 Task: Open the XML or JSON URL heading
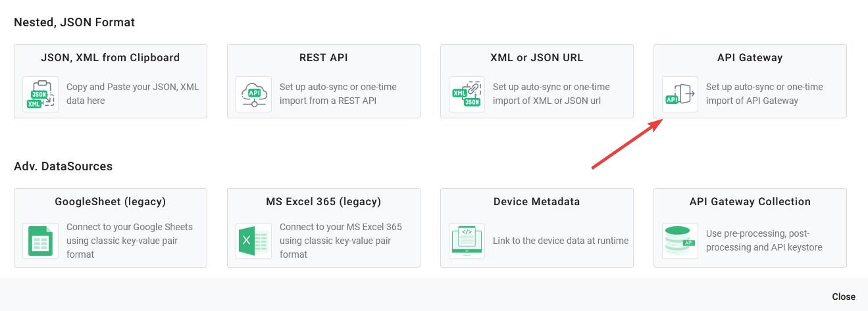(536, 58)
